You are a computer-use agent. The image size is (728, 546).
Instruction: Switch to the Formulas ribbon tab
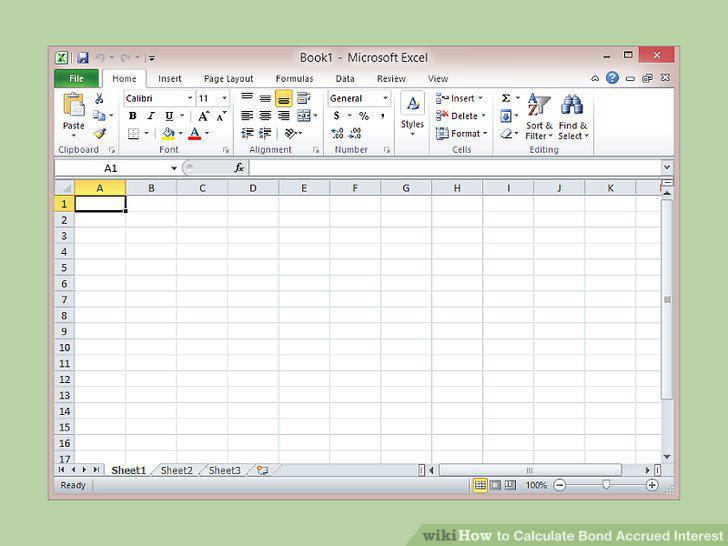(294, 79)
